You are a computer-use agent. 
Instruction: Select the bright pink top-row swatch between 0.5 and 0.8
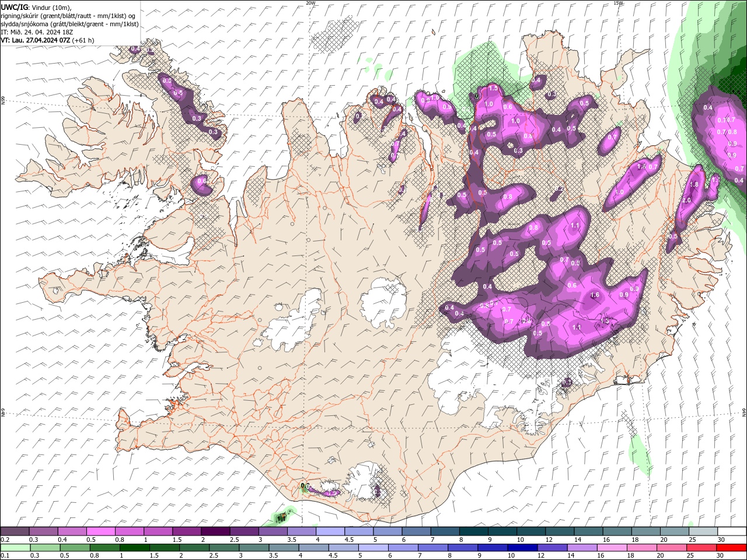[x=100, y=531]
